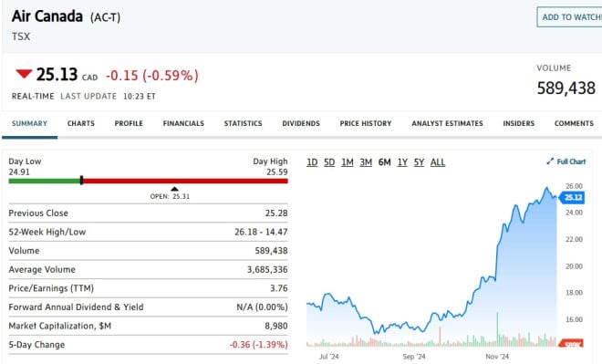This screenshot has width=602, height=364.
Task: Open the Charts tab
Action: coord(80,124)
